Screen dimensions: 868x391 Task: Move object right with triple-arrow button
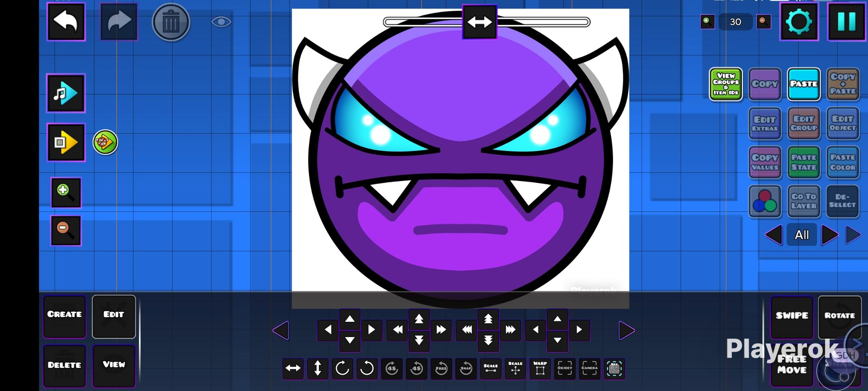[x=510, y=330]
